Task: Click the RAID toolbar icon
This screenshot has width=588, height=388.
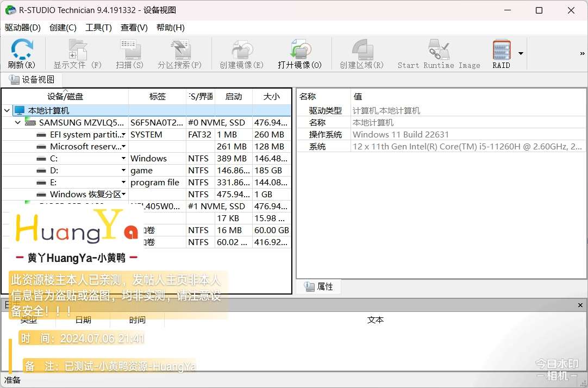Action: 502,49
